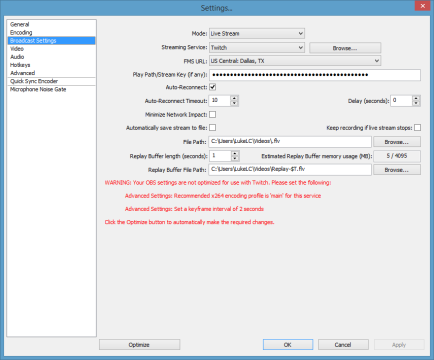Open the Advanced settings category
Image resolution: width=434 pixels, height=360 pixels.
(x=51, y=73)
